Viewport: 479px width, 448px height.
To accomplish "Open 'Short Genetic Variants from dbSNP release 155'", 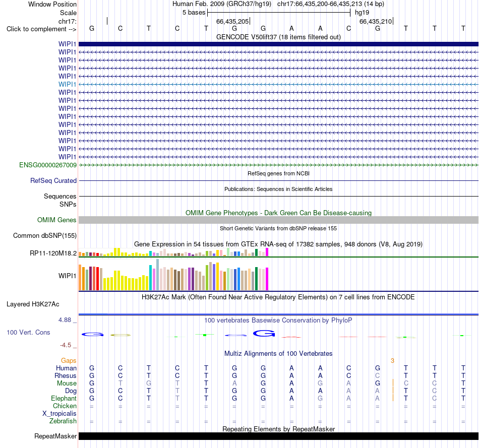I will 278,228.
